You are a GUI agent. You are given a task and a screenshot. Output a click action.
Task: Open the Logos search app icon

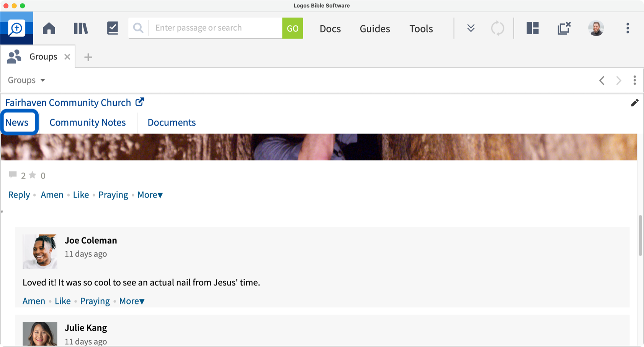[16, 28]
